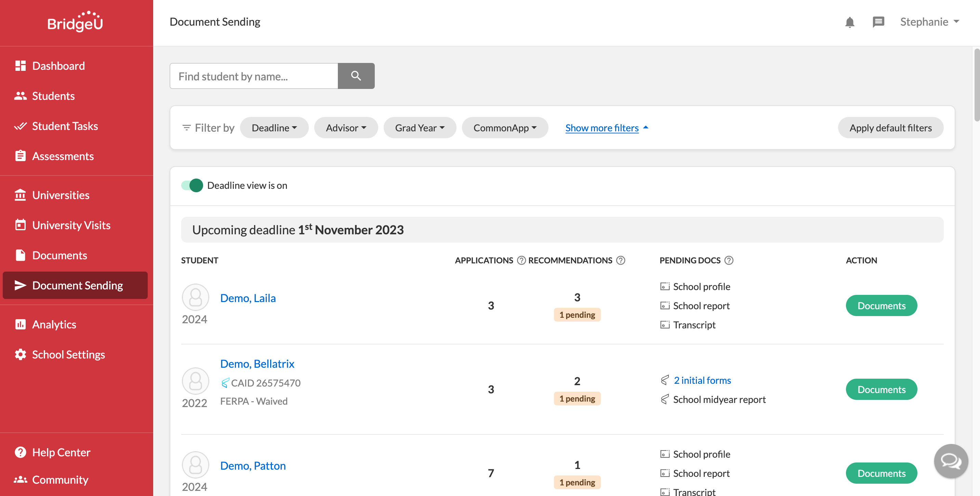This screenshot has width=980, height=496.
Task: Go to Dashboard in the sidebar
Action: [58, 66]
